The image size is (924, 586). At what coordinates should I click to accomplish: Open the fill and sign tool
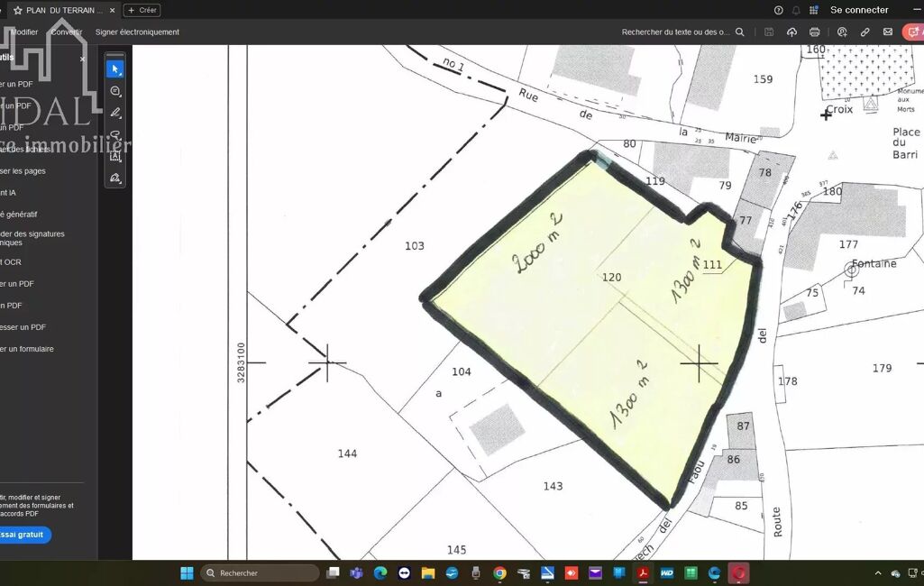coord(115,179)
